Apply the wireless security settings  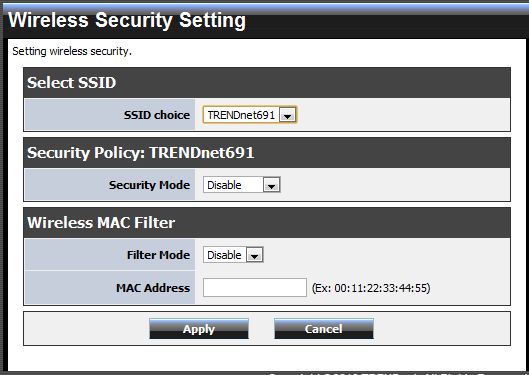(199, 329)
